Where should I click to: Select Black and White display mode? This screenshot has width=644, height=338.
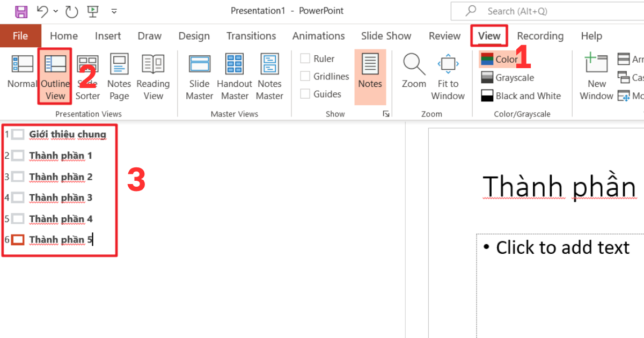click(x=521, y=96)
